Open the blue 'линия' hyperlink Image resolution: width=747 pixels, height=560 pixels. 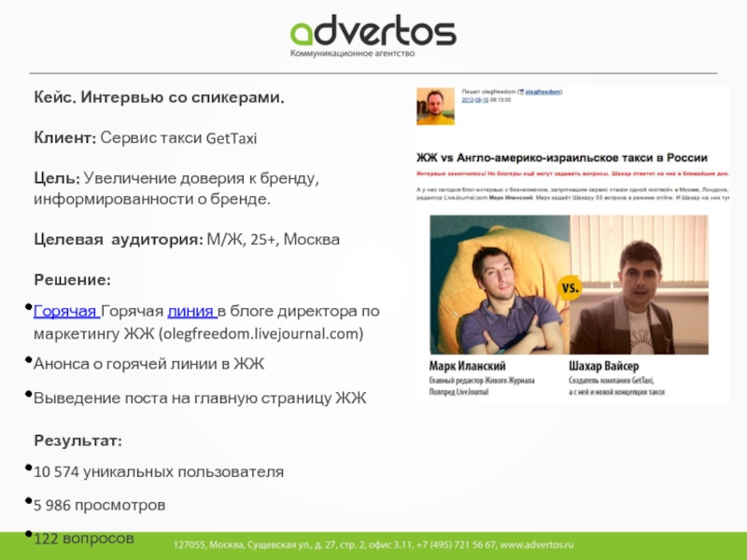point(192,312)
